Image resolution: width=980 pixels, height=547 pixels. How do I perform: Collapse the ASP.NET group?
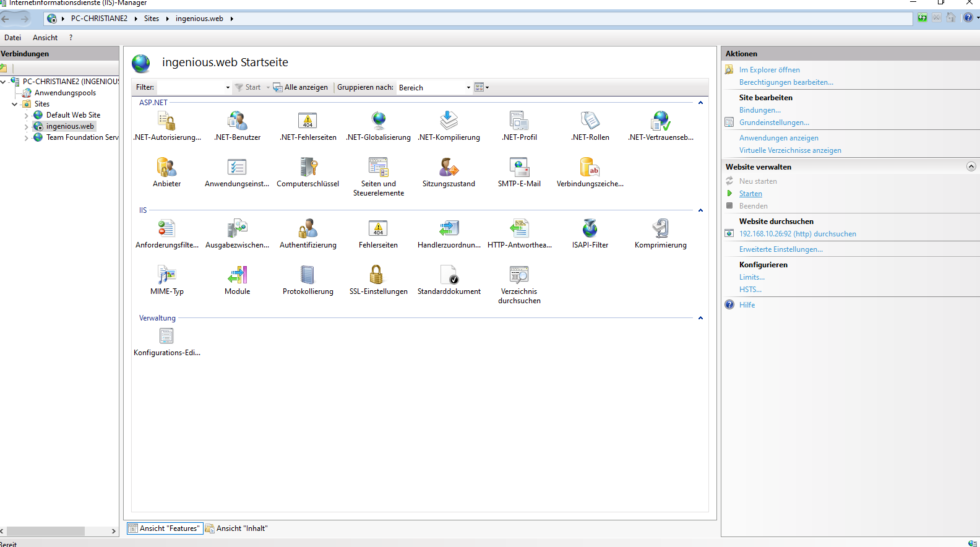coord(700,103)
